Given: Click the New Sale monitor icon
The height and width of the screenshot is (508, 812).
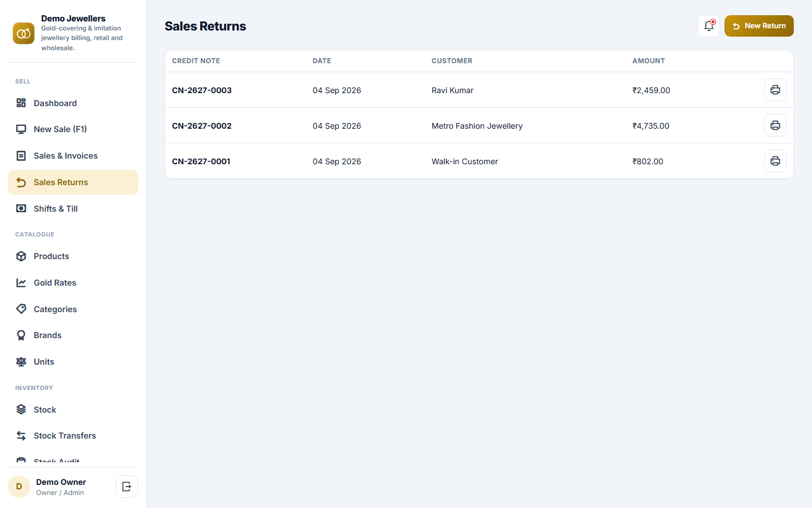Looking at the screenshot, I should 21,129.
